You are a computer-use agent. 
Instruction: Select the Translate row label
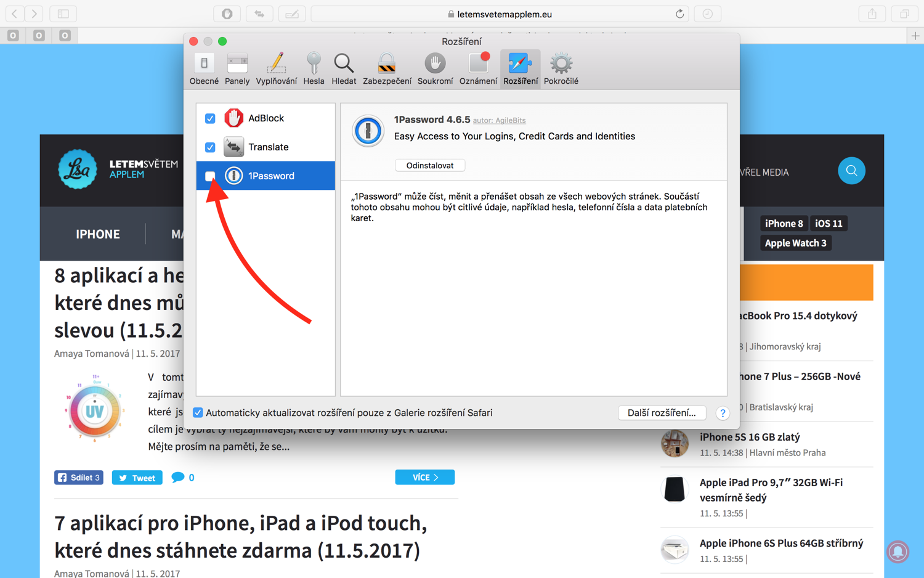click(x=268, y=147)
